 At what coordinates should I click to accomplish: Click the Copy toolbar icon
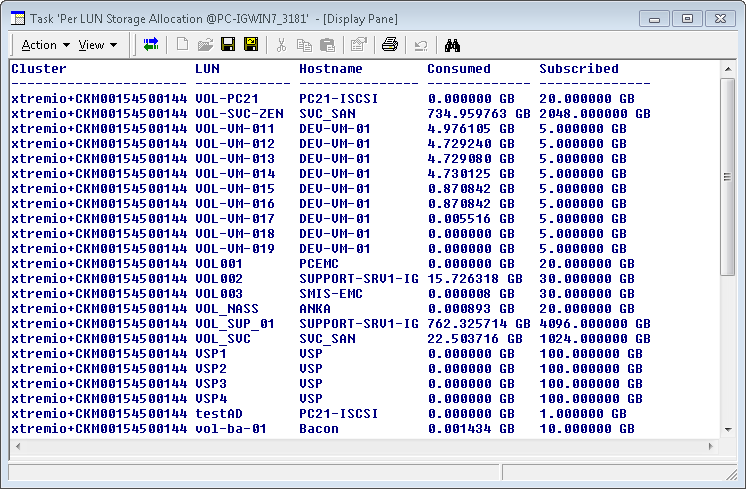305,45
